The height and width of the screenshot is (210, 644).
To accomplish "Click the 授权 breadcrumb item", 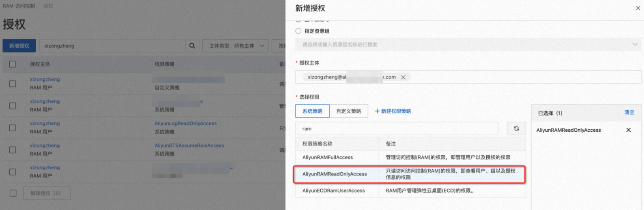I will click(x=48, y=6).
